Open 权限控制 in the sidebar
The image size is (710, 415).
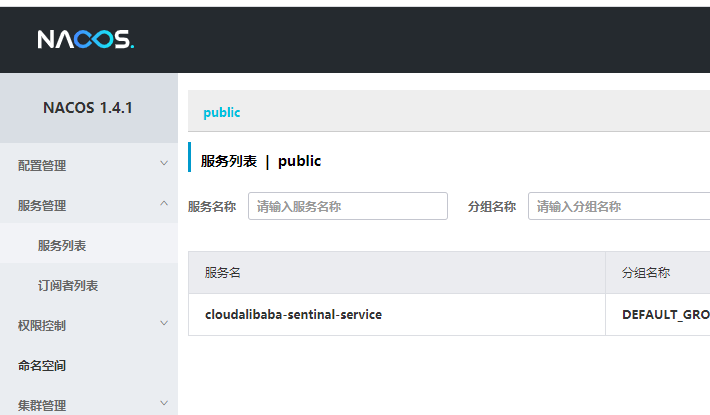click(x=42, y=325)
